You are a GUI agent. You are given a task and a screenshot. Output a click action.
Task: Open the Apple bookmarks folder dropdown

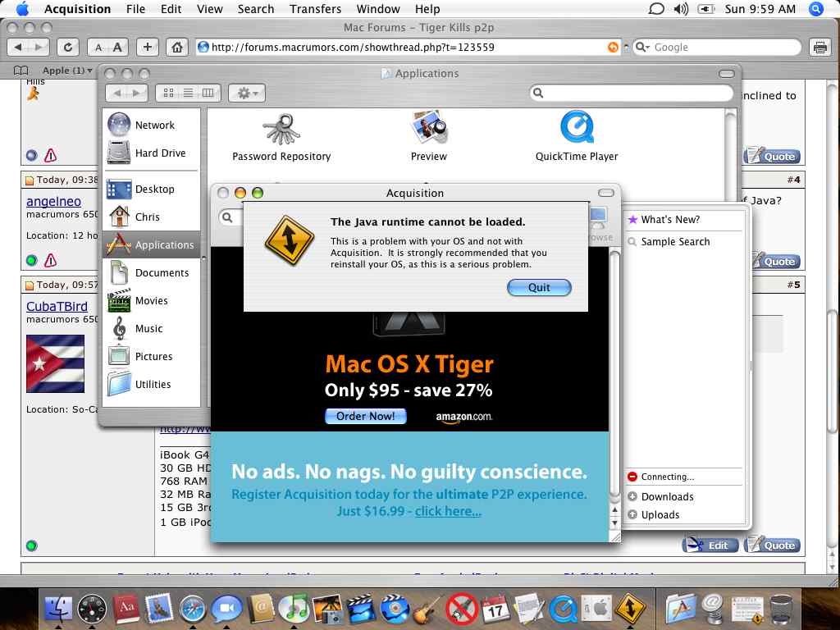67,71
